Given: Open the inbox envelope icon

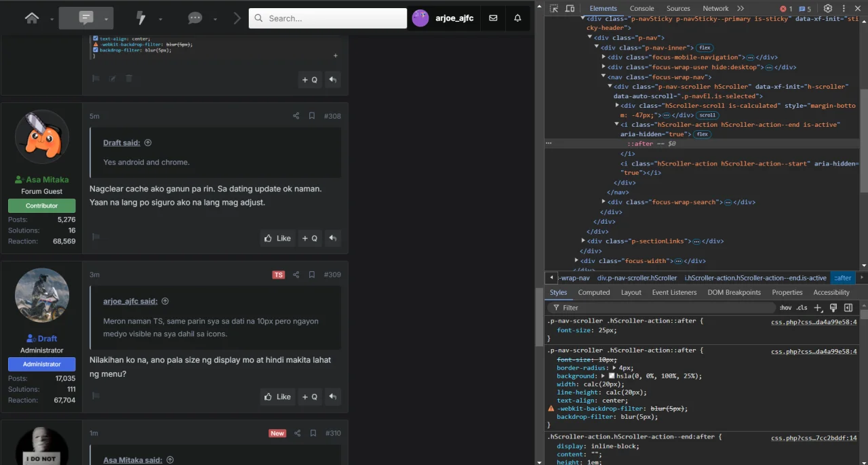Looking at the screenshot, I should pyautogui.click(x=493, y=18).
